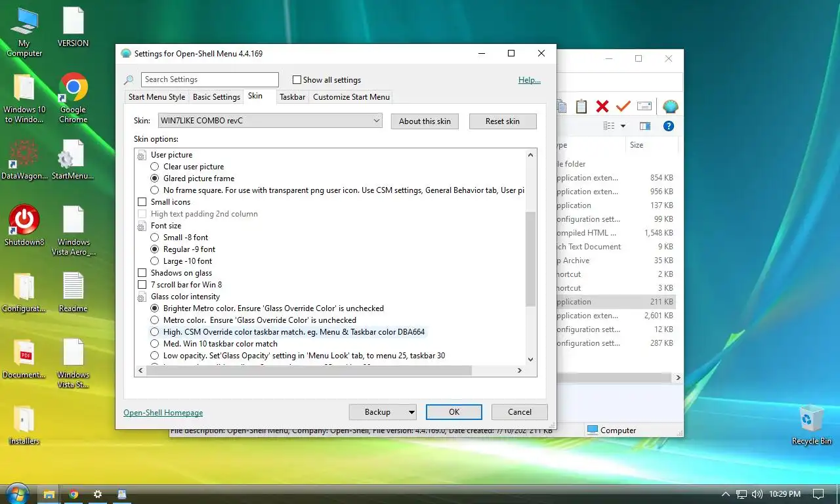Screen dimensions: 840x504
Task: Click into the Search Settings field
Action: (x=210, y=79)
